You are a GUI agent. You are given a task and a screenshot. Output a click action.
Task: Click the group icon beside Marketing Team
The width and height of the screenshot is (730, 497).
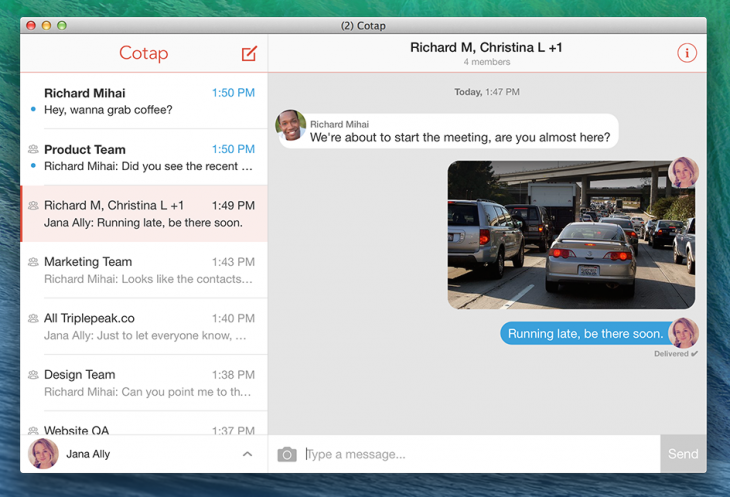click(x=33, y=262)
